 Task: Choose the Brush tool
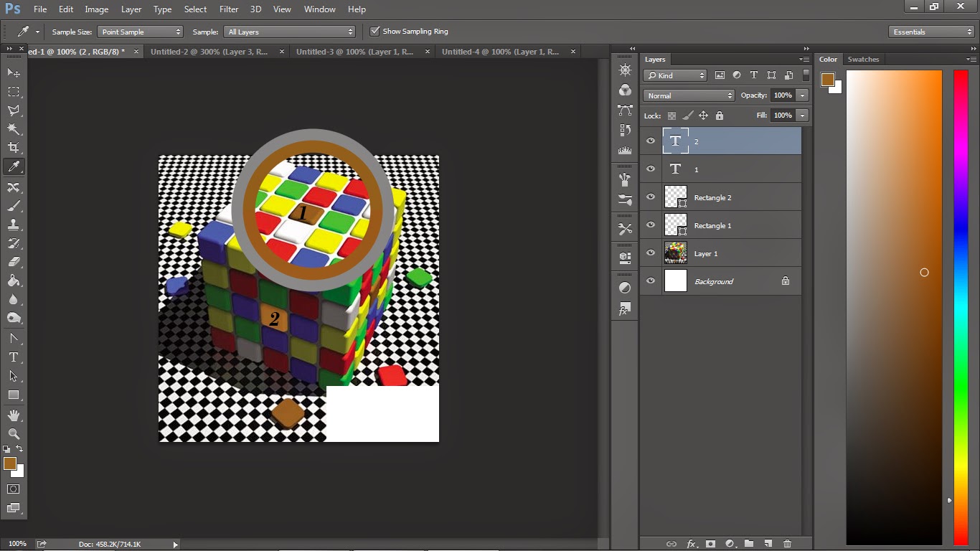(13, 207)
